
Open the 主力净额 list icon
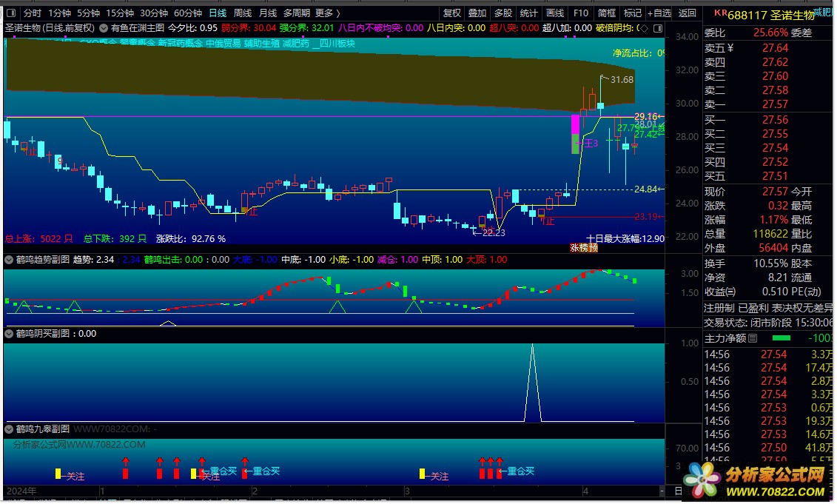click(x=753, y=338)
